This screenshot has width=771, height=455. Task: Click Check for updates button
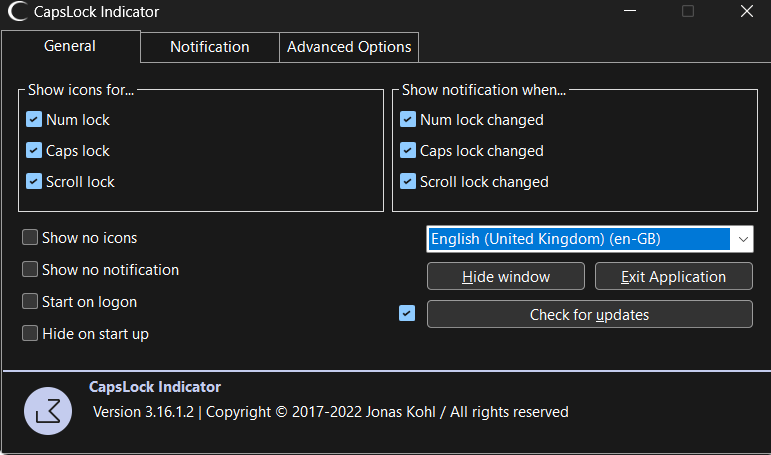tap(590, 314)
